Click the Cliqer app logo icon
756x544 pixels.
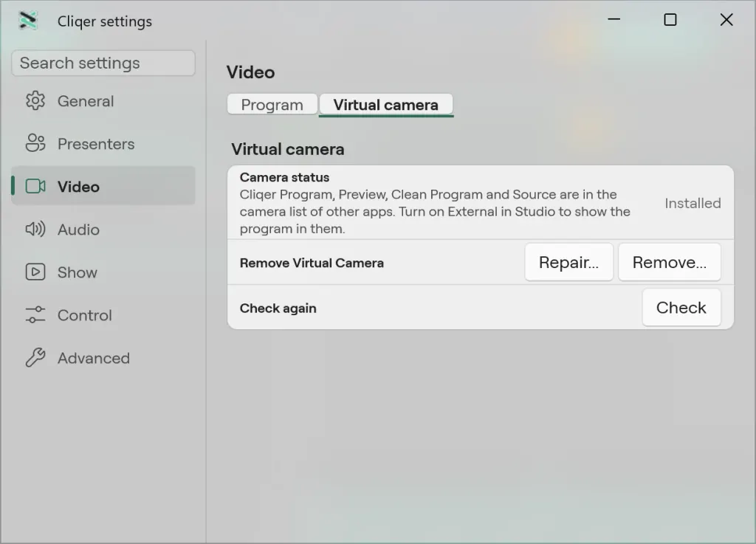pyautogui.click(x=28, y=20)
